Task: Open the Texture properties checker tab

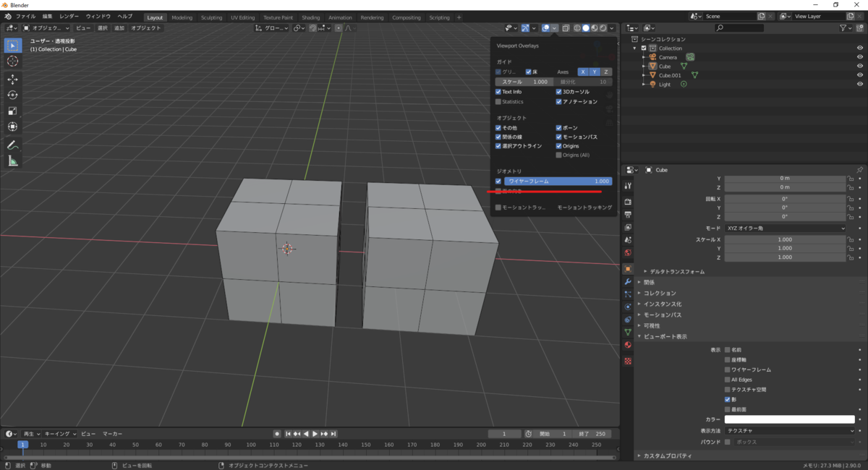Action: pyautogui.click(x=628, y=360)
